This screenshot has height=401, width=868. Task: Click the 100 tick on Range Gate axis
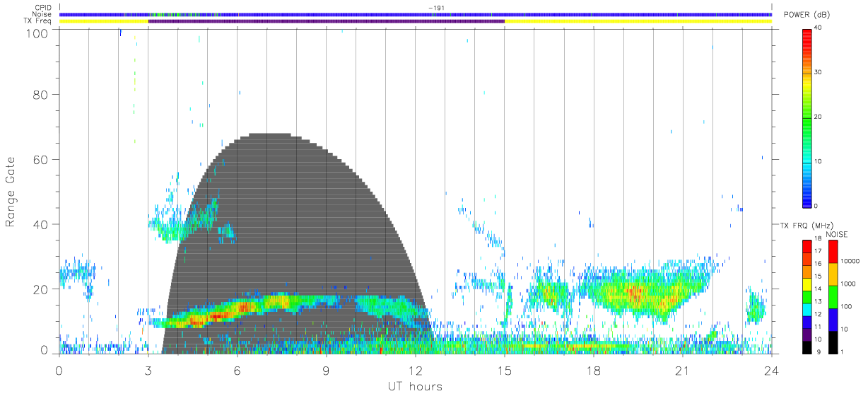click(x=39, y=33)
